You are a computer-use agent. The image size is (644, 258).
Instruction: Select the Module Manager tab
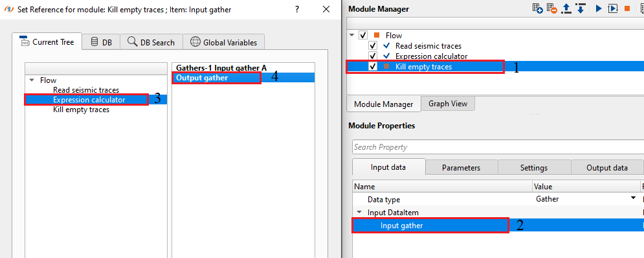click(x=384, y=104)
